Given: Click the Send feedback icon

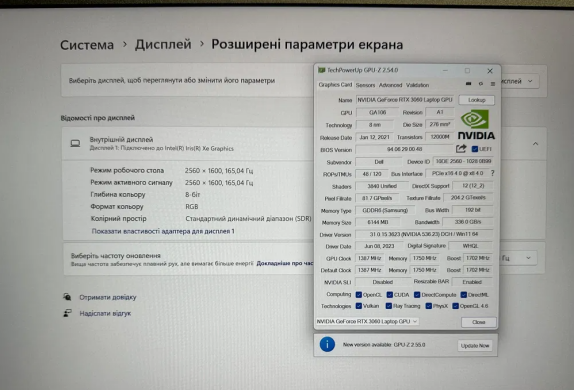Looking at the screenshot, I should pyautogui.click(x=67, y=313).
